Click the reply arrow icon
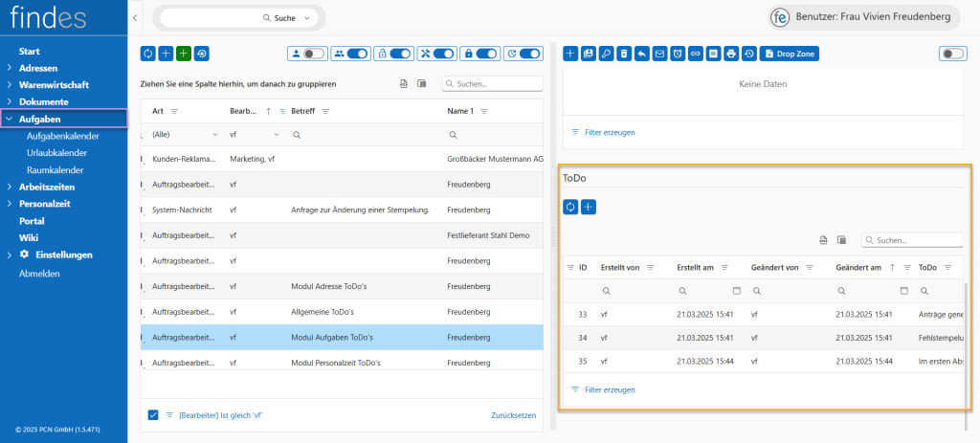This screenshot has height=443, width=980. [642, 55]
